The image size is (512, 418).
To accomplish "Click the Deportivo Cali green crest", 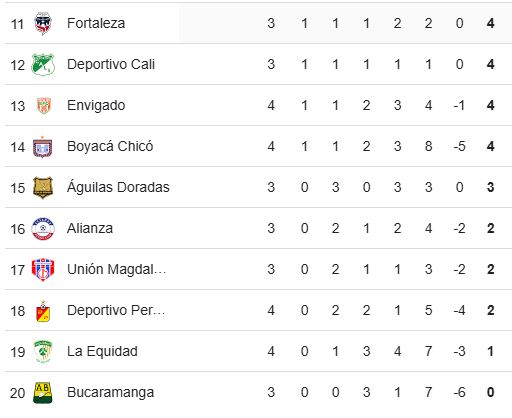I will coord(43,64).
